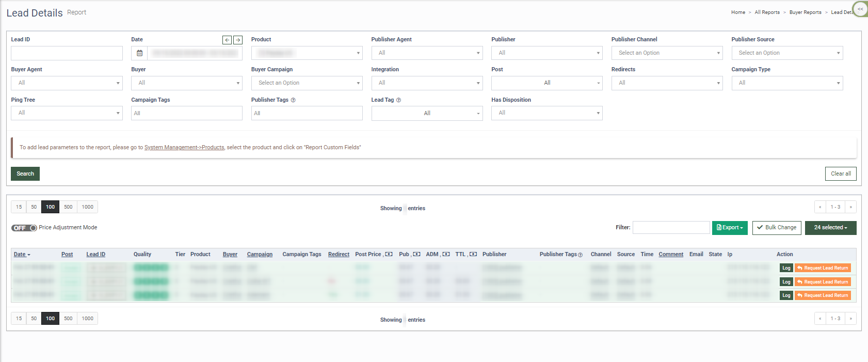Select 500 entries per page at top

[68, 207]
